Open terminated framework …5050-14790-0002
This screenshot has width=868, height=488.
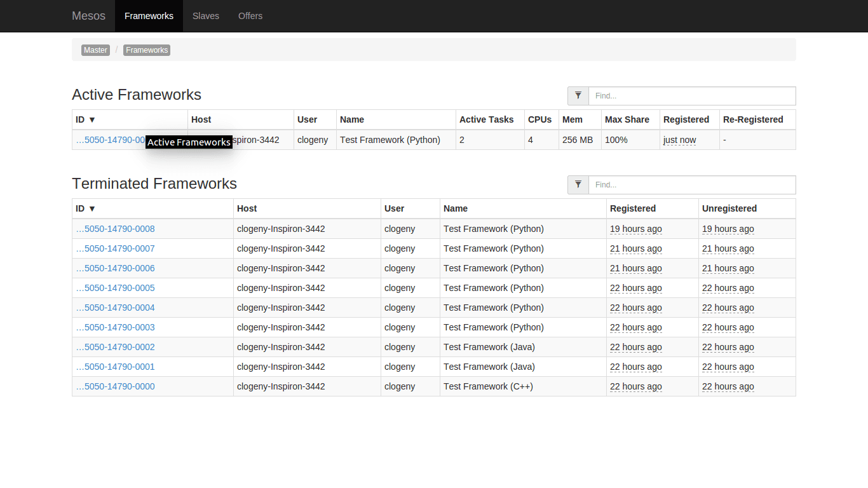(115, 347)
